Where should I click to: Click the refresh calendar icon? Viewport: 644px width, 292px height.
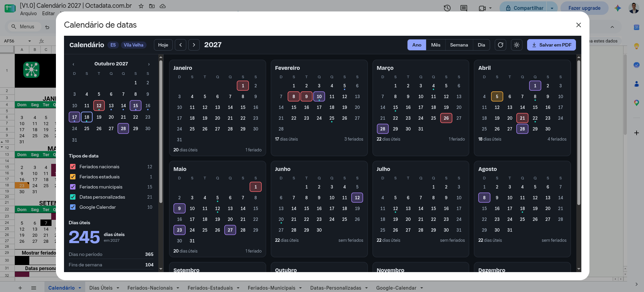501,45
